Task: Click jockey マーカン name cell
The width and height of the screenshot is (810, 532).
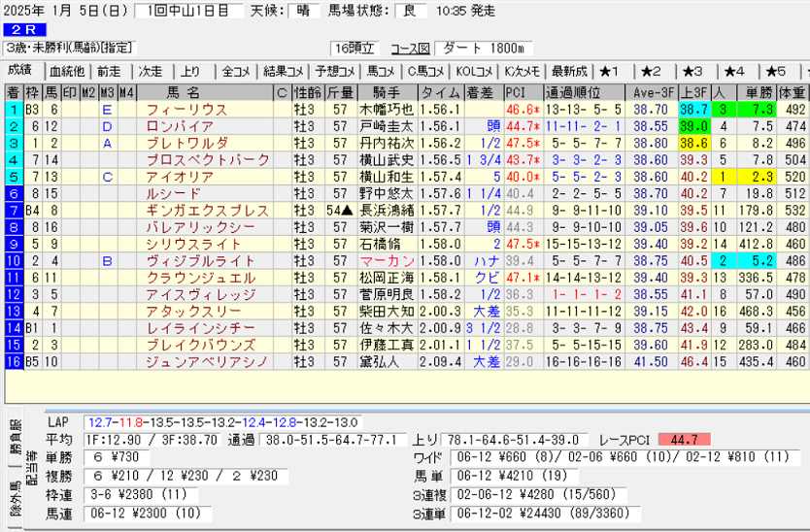Action: (386, 260)
